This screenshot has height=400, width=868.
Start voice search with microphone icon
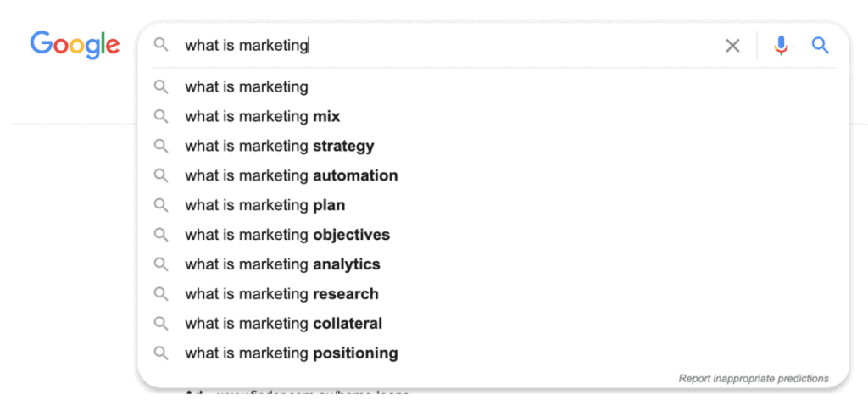tap(782, 46)
